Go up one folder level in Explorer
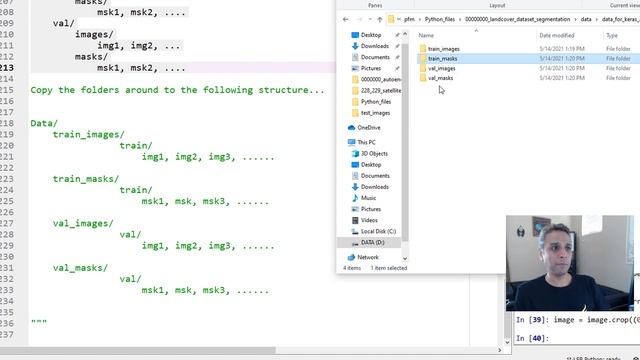Screen dimensions: 640x360 (380, 19)
